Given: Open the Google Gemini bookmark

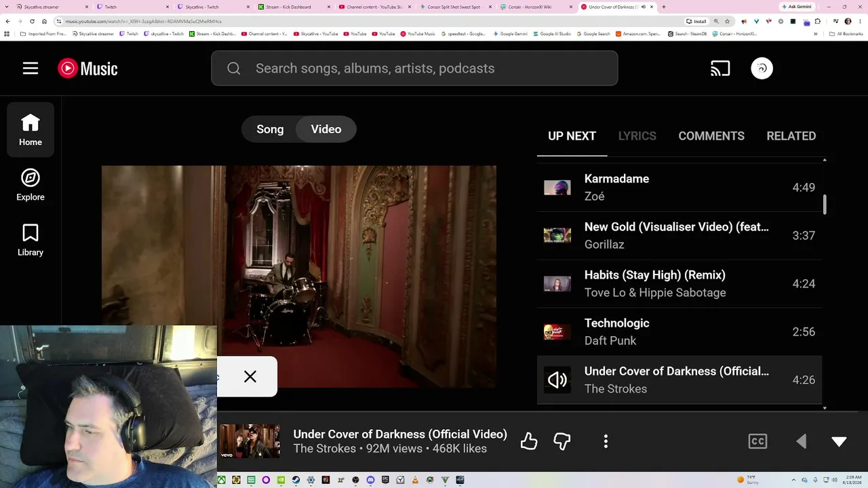Looking at the screenshot, I should [x=510, y=33].
